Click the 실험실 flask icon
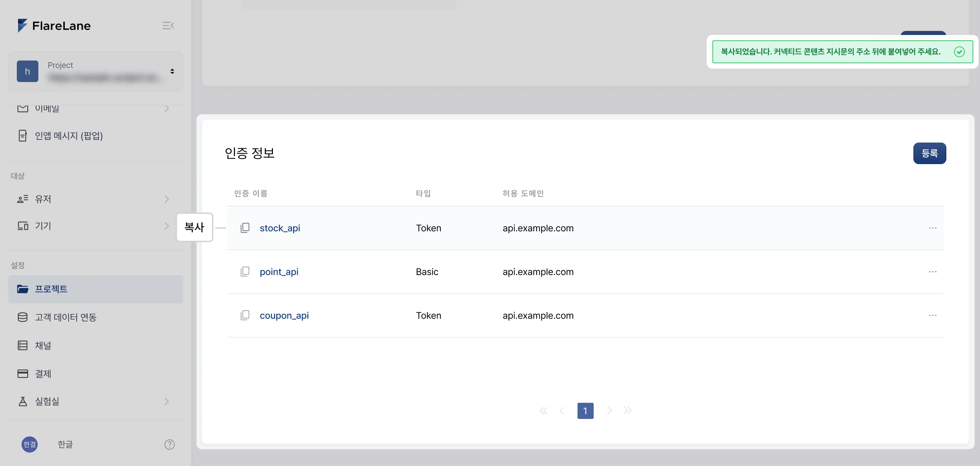 23,401
